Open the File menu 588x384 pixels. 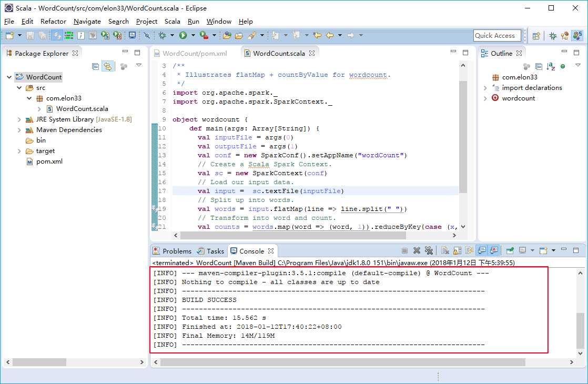tap(9, 22)
